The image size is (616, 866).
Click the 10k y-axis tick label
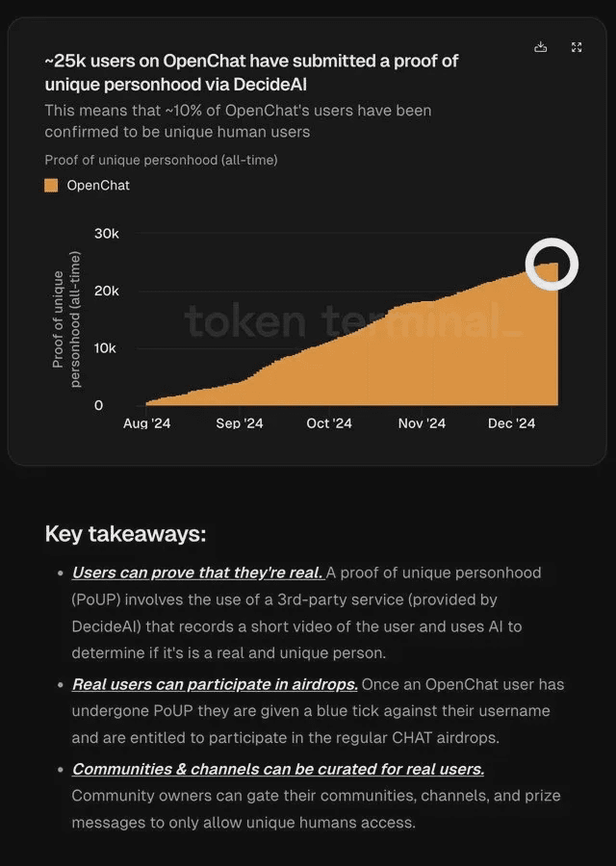tap(105, 348)
